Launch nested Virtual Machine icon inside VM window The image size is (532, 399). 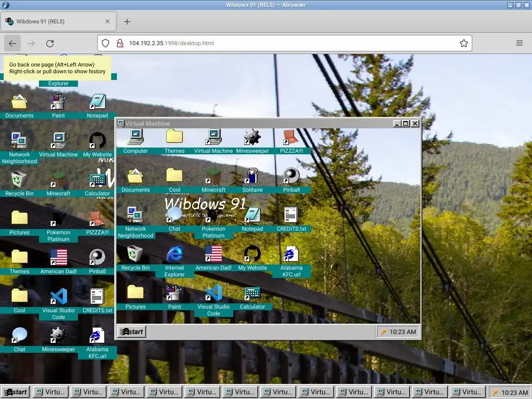[x=214, y=141]
